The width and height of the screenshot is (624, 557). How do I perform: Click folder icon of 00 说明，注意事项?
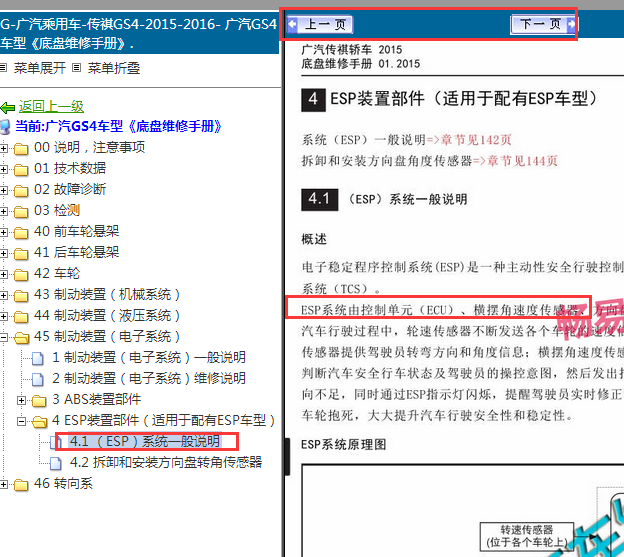pyautogui.click(x=21, y=149)
